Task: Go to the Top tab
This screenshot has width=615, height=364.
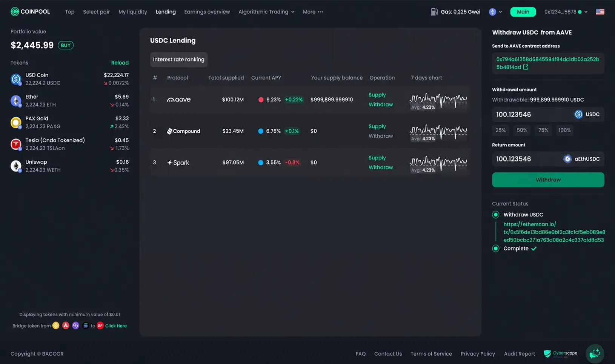Action: click(x=70, y=12)
